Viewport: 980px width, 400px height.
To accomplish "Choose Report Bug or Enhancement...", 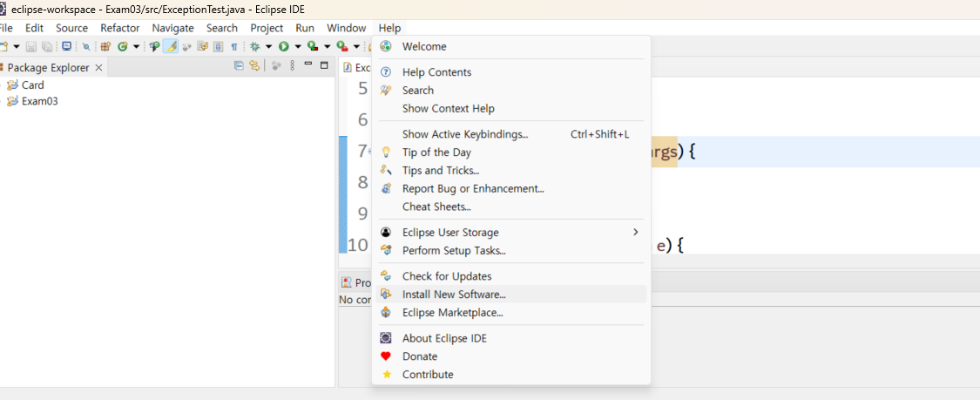I will 511,189.
